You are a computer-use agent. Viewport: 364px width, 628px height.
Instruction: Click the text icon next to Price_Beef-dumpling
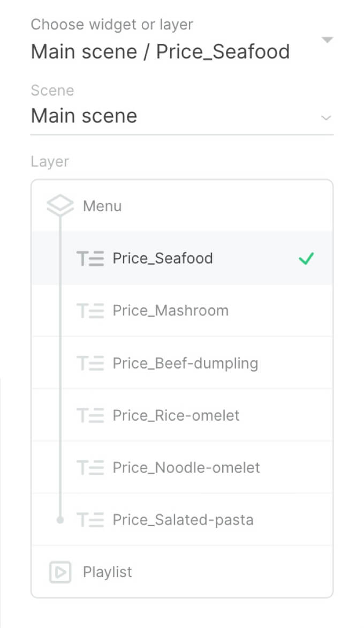pyautogui.click(x=91, y=363)
